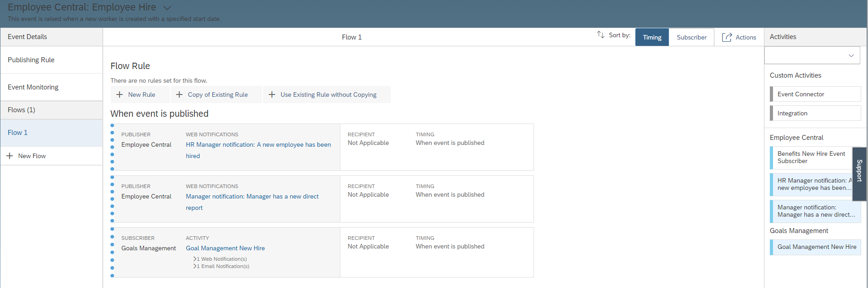Click the plus icon next to New Flow
This screenshot has height=288, width=868.
click(x=10, y=156)
